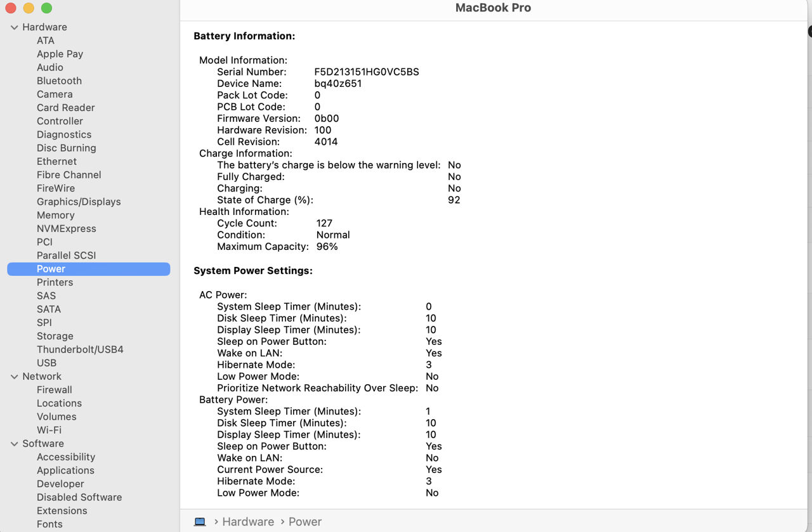Click the State of Charge value 92
This screenshot has height=532, width=812.
point(454,200)
